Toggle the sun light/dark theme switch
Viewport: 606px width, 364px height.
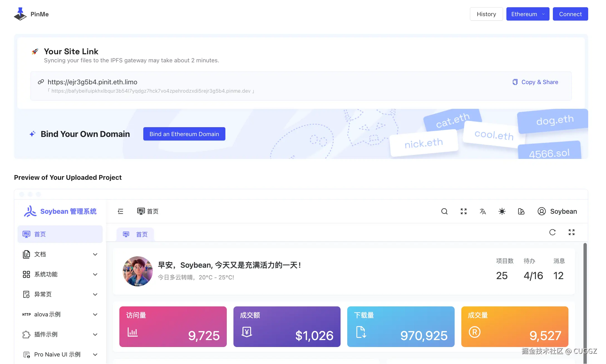click(502, 211)
